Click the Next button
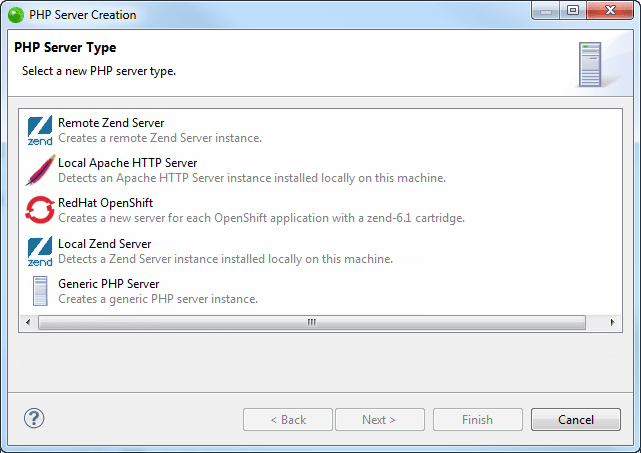 [x=380, y=419]
